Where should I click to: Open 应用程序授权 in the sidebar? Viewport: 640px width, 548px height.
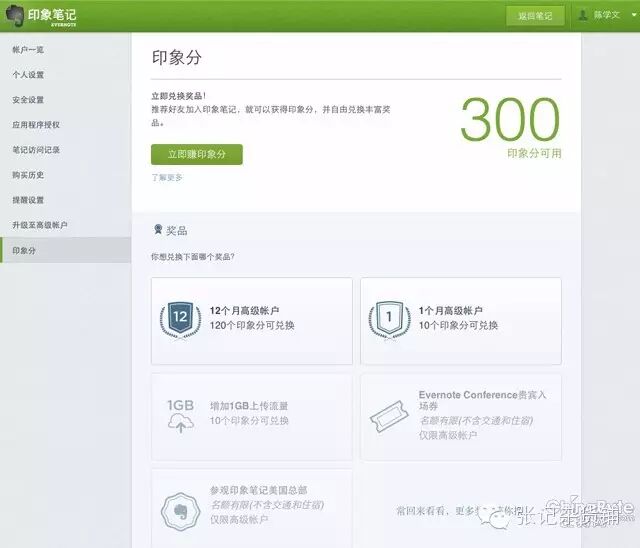point(36,125)
